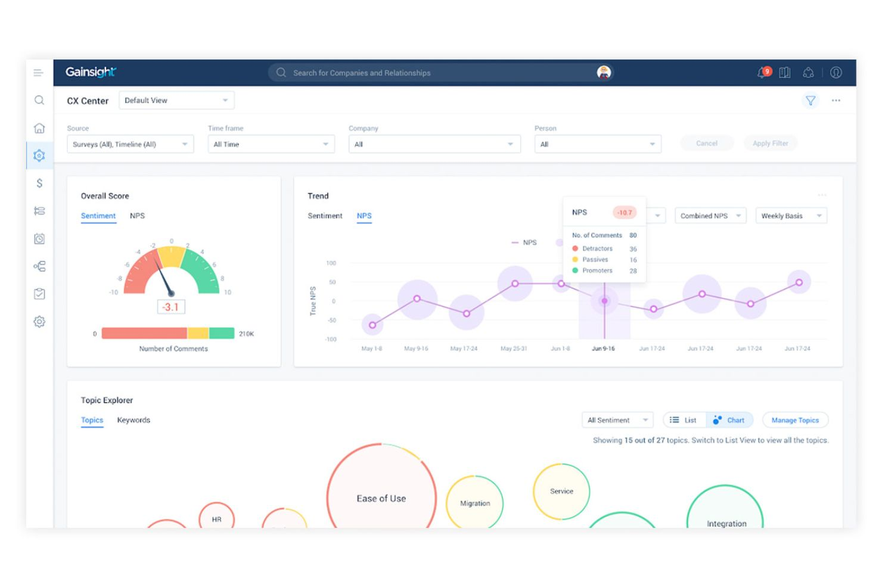Select the Sentiment tab in Overall Score

click(x=98, y=216)
